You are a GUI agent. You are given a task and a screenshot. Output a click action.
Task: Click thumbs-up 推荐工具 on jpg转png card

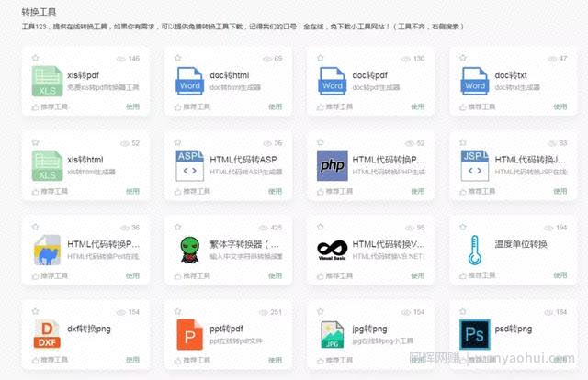point(334,360)
